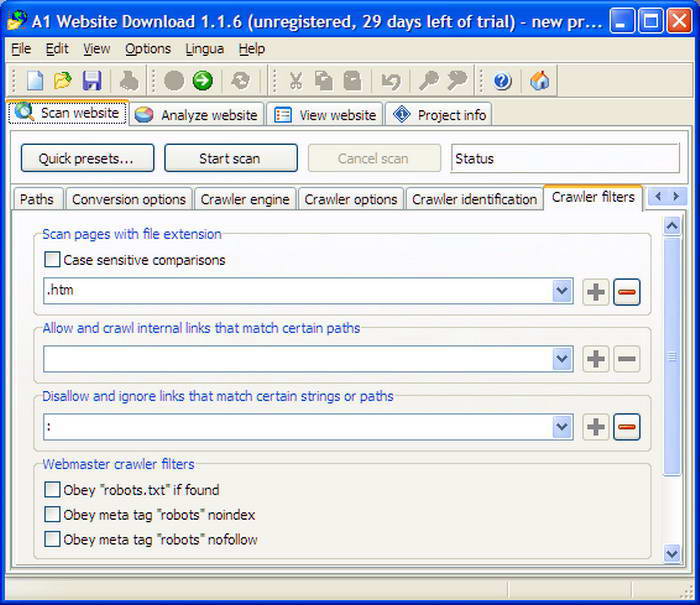Click the Cancel scan button
The width and height of the screenshot is (700, 605).
[374, 158]
